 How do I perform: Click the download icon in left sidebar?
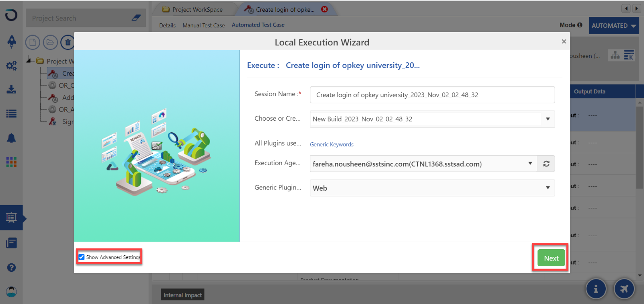(x=11, y=89)
